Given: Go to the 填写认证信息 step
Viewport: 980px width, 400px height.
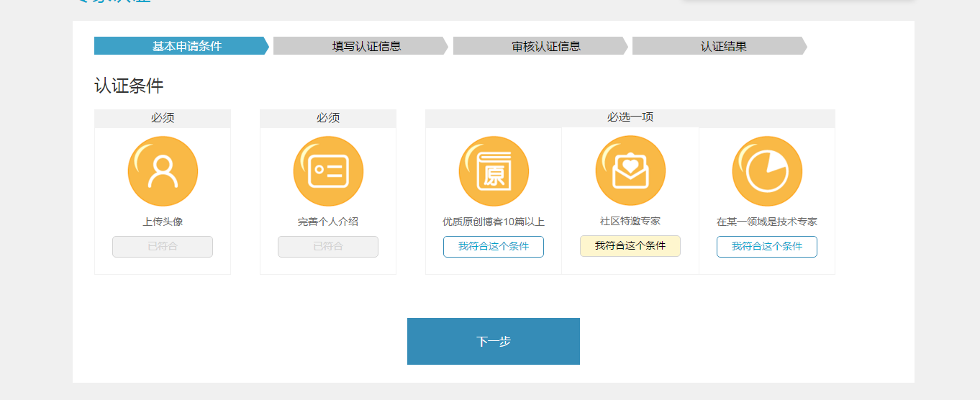Looking at the screenshot, I should coord(361,46).
